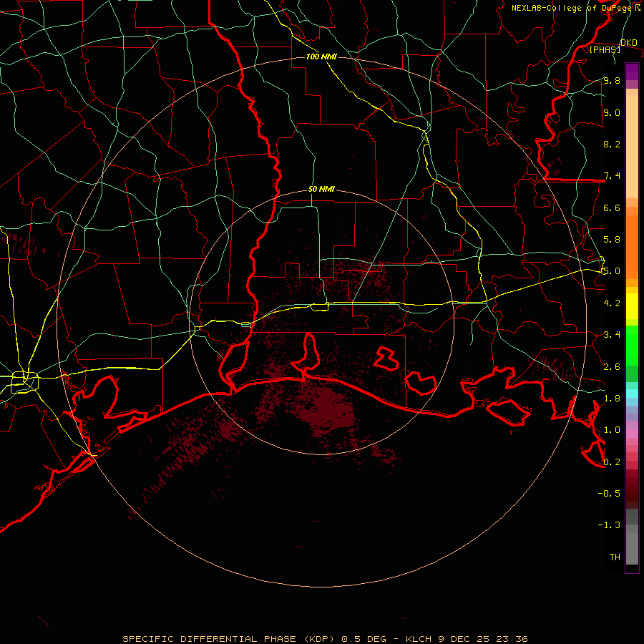Click the 9.0 value on the color scale
644x644 pixels.
click(612, 112)
